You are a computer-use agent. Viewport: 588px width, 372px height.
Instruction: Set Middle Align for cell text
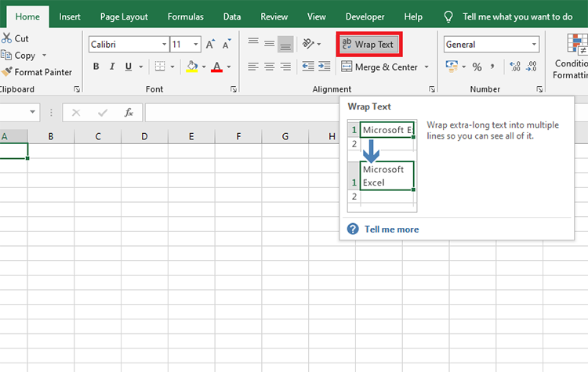pos(269,44)
